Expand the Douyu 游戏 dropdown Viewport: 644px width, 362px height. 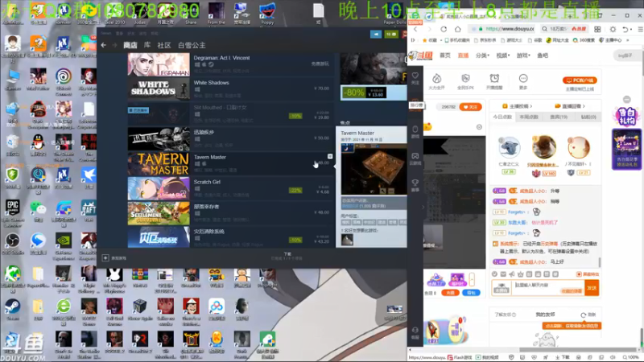tap(523, 56)
